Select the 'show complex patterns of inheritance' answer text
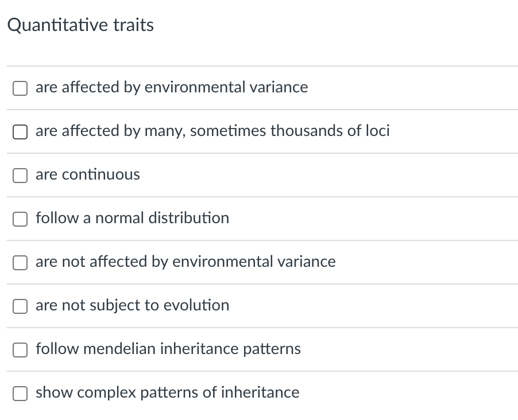Viewport: 518px width, 420px height. 167,392
